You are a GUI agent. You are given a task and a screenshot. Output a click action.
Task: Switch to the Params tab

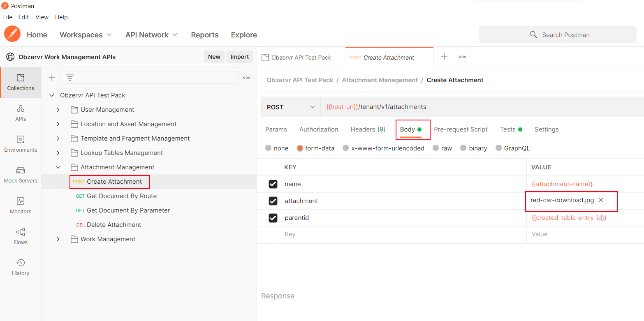click(x=276, y=129)
